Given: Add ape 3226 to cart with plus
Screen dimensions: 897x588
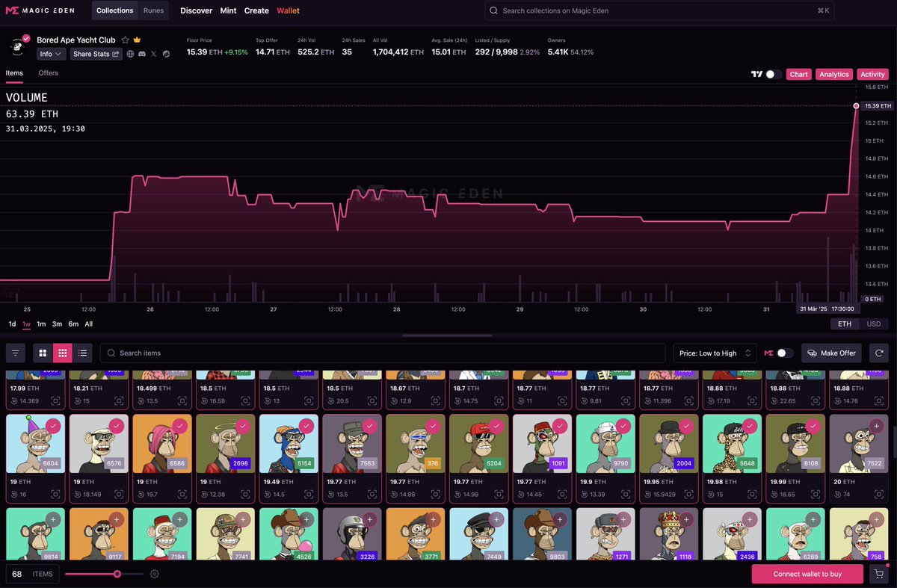Looking at the screenshot, I should (369, 519).
